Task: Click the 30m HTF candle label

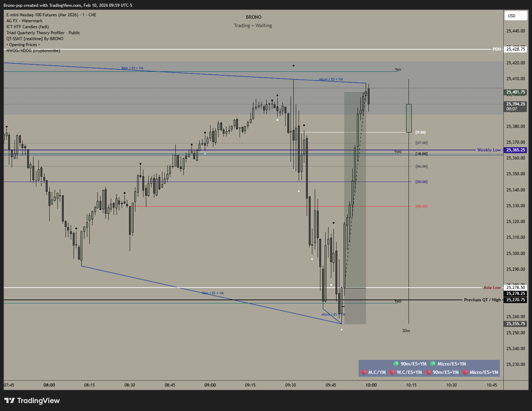Action: pos(406,331)
